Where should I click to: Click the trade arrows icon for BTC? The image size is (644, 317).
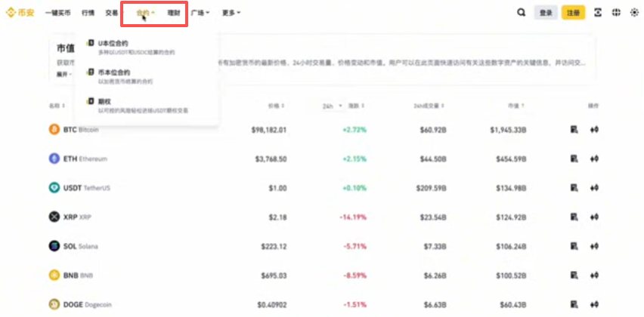pyautogui.click(x=594, y=130)
